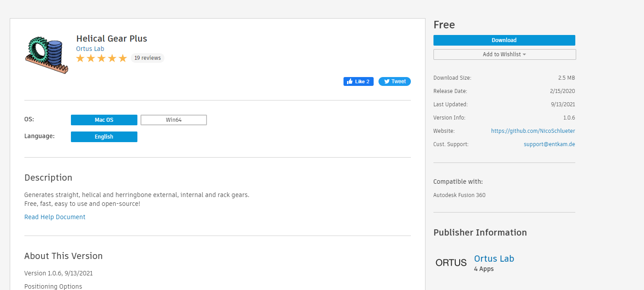Click the 2/15/2020 release date value
Image resolution: width=644 pixels, height=290 pixels.
[x=562, y=91]
